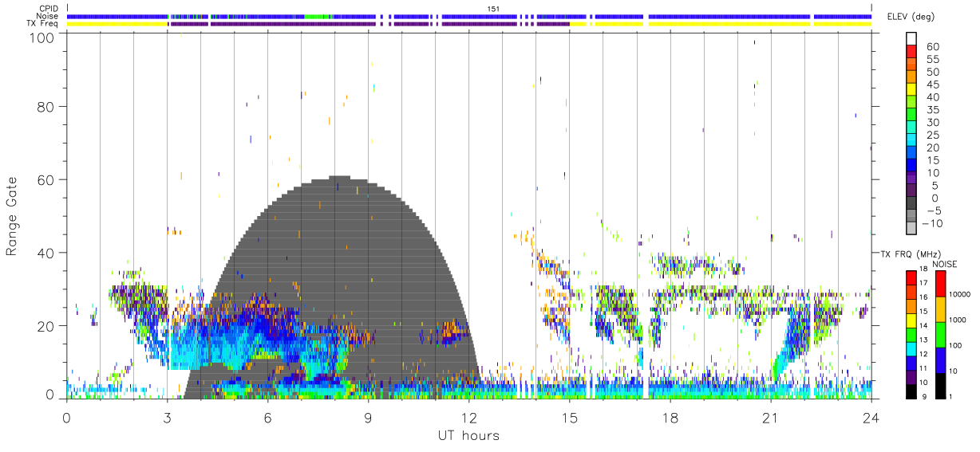Click x-axis tick label '18'

pos(670,416)
